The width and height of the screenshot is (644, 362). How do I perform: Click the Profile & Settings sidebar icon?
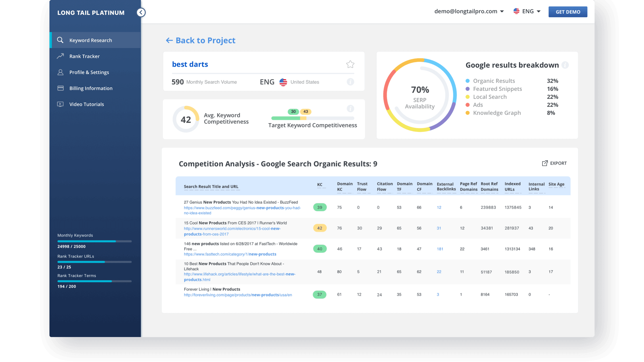coord(61,72)
